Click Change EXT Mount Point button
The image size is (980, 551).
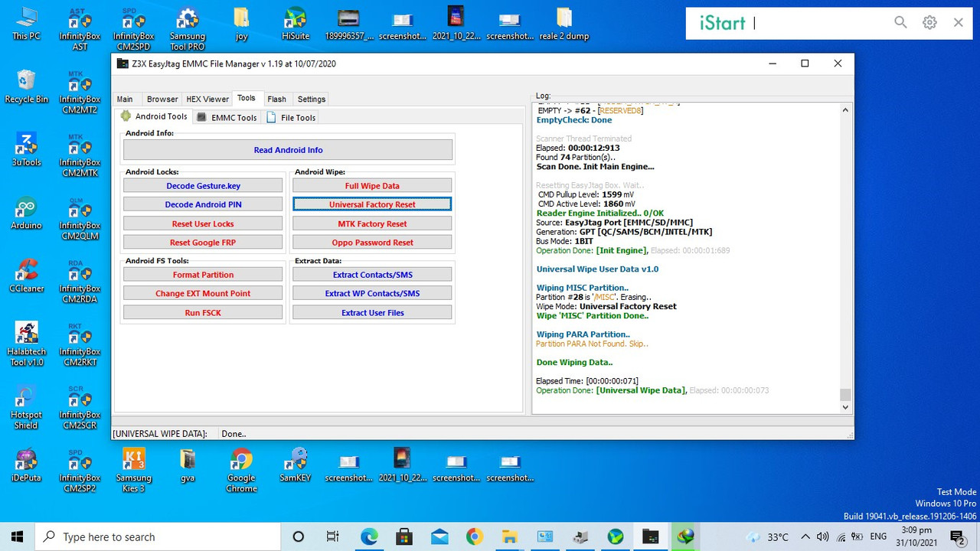click(x=203, y=293)
